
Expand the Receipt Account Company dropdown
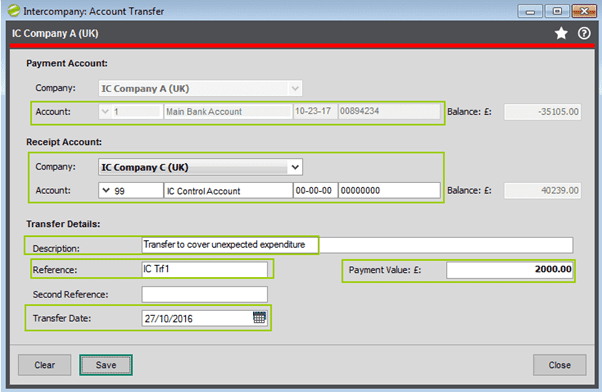click(294, 167)
